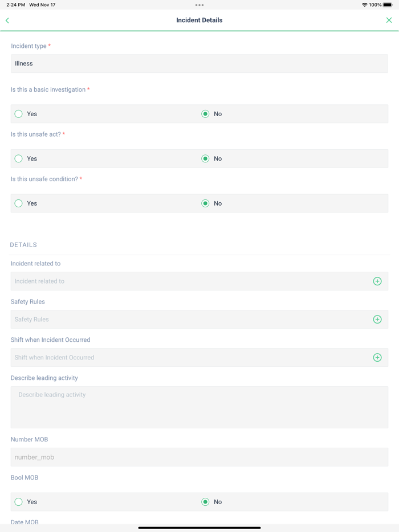Open the Incident type field showing Illness
This screenshot has height=532, width=399.
tap(199, 64)
